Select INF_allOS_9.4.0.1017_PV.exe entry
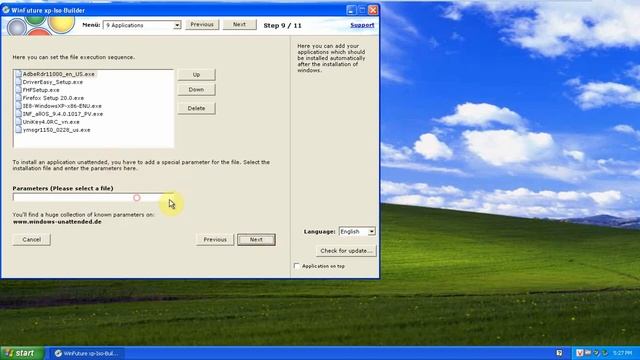Image resolution: width=640 pixels, height=360 pixels. 63,114
